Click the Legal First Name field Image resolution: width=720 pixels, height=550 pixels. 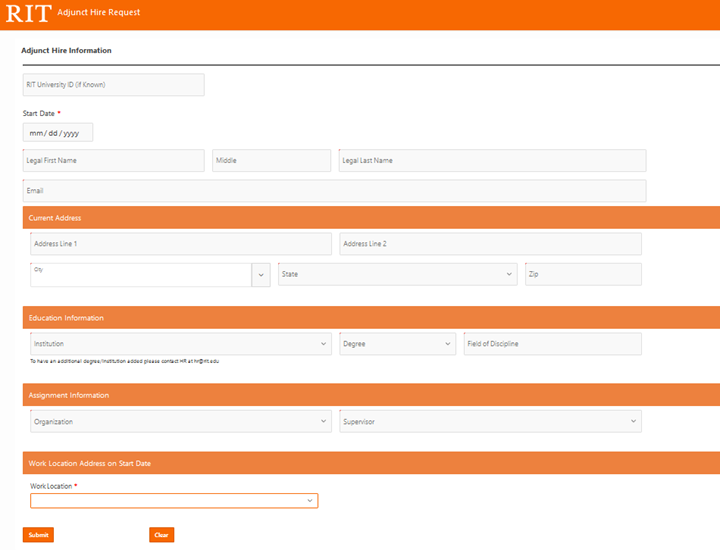pos(113,161)
